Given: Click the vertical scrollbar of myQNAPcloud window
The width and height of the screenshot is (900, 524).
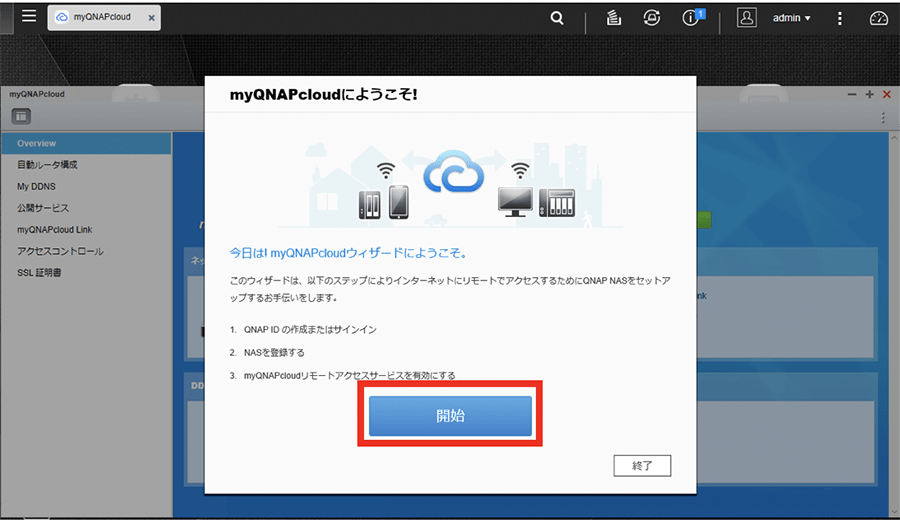Looking at the screenshot, I should [x=894, y=324].
